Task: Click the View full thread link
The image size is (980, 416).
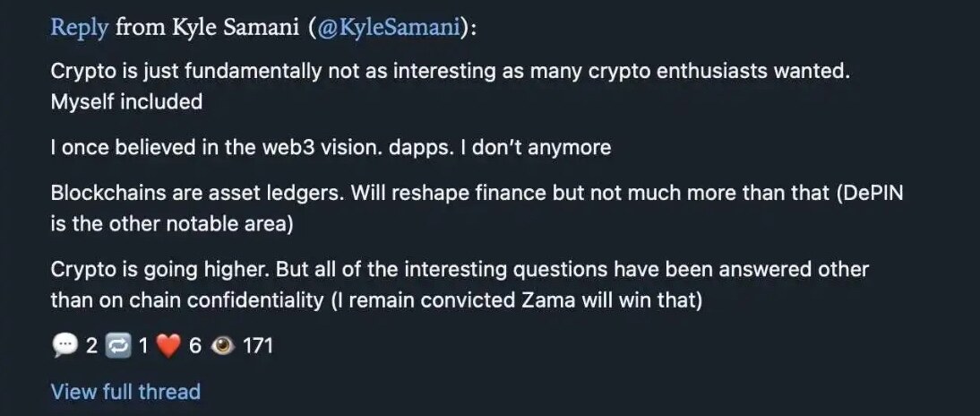Action: tap(125, 392)
